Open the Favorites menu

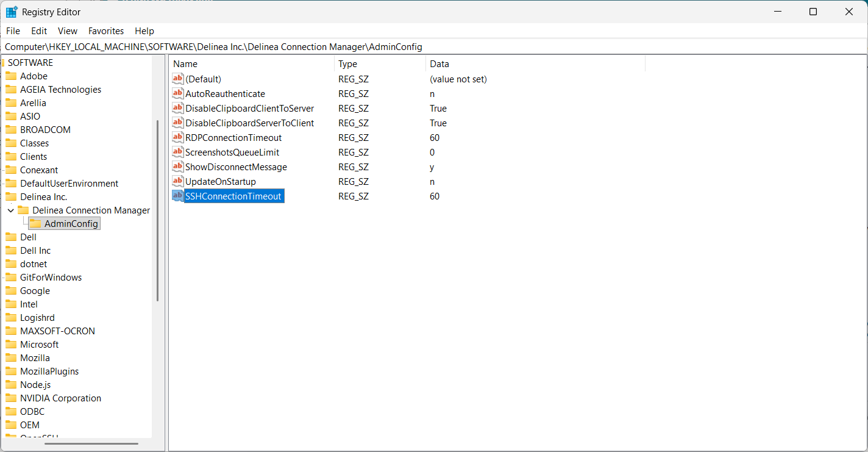pyautogui.click(x=106, y=30)
